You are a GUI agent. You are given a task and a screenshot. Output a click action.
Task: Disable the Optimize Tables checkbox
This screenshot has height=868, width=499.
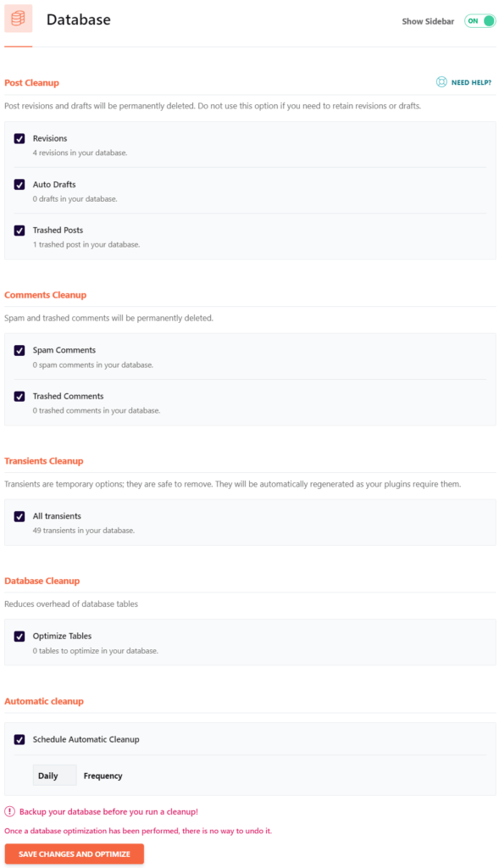click(19, 636)
